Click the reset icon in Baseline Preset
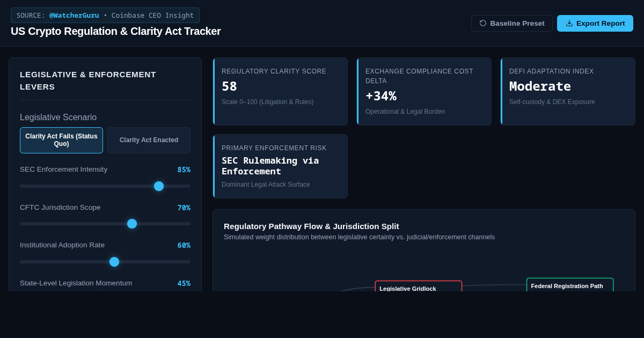This screenshot has height=338, width=644. (483, 23)
